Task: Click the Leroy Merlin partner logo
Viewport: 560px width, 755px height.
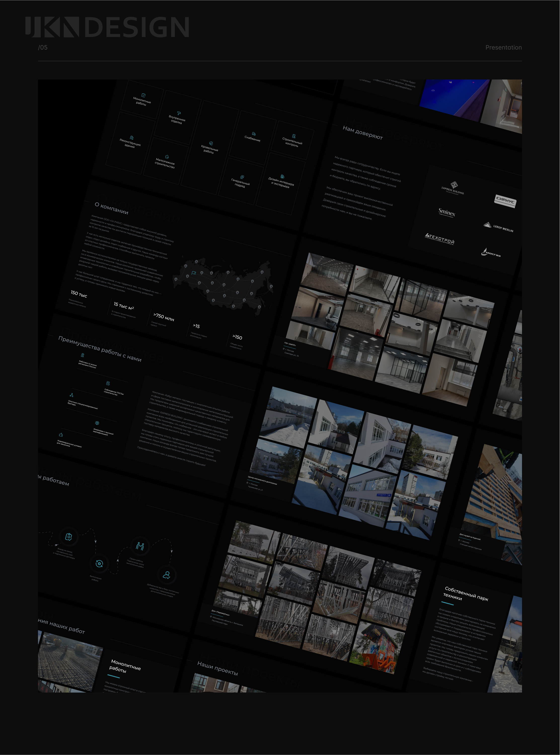Action: pos(498,227)
